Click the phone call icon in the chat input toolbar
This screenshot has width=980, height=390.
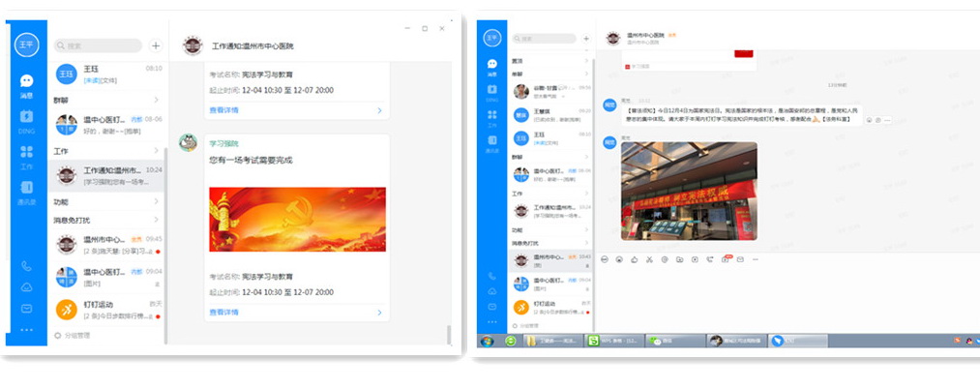[709, 259]
